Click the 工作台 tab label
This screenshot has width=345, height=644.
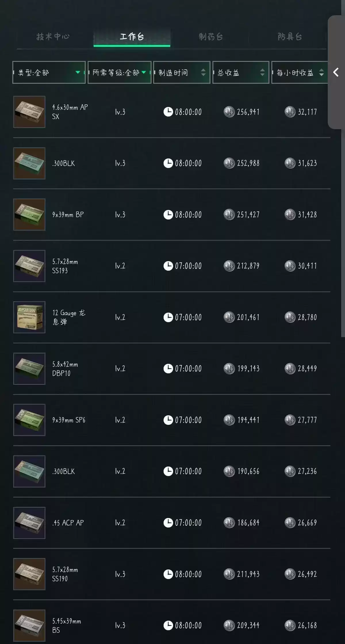point(132,37)
